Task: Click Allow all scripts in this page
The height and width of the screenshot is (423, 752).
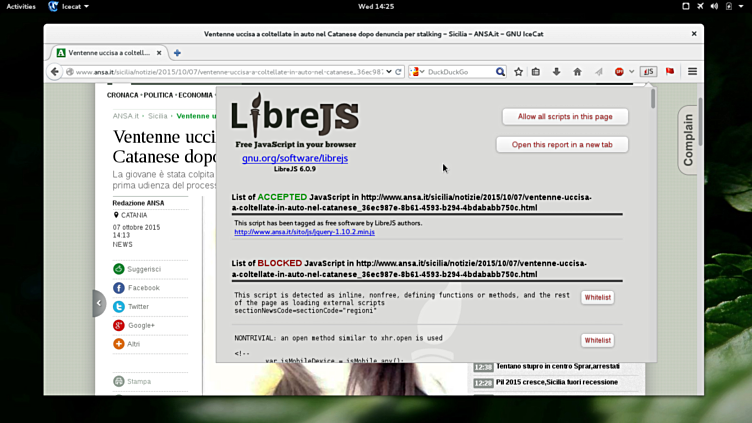Action: point(565,117)
